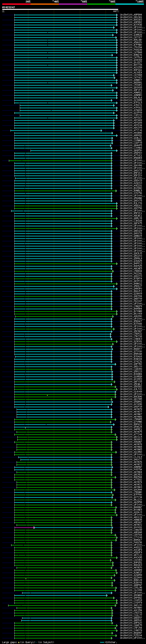The image size is (146, 644).
Task: Select hit label UniRef100_C5KP22
Action: pyautogui.click(x=131, y=334)
